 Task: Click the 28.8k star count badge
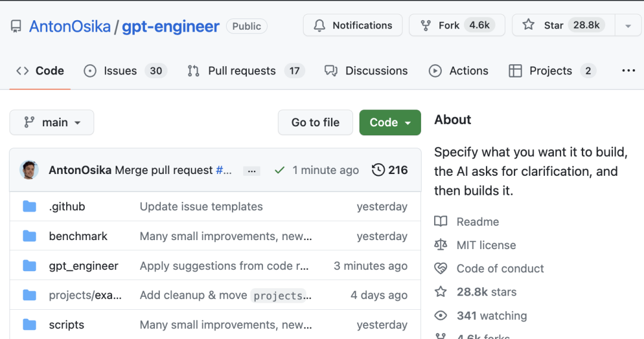pyautogui.click(x=587, y=26)
